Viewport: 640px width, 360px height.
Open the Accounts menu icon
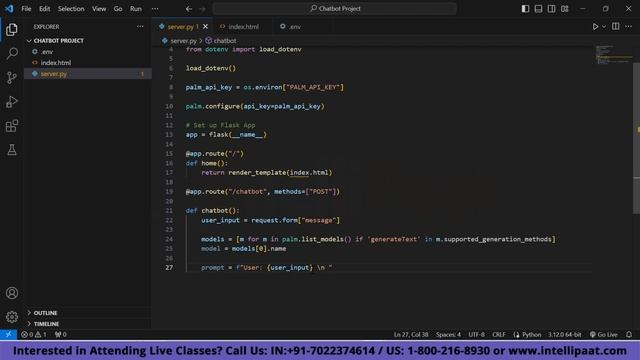12,293
